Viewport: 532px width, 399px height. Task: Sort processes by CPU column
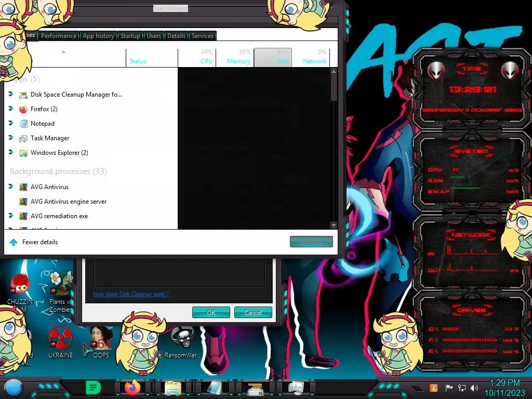point(197,57)
